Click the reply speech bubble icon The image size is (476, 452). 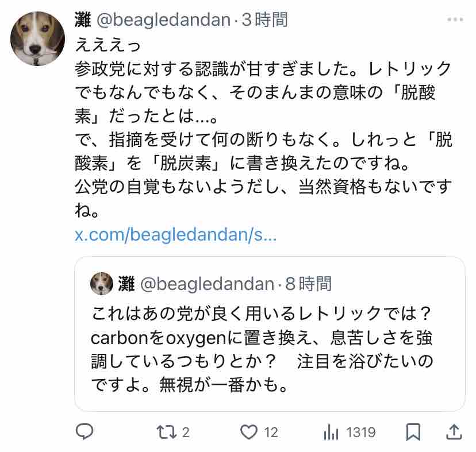pyautogui.click(x=85, y=431)
